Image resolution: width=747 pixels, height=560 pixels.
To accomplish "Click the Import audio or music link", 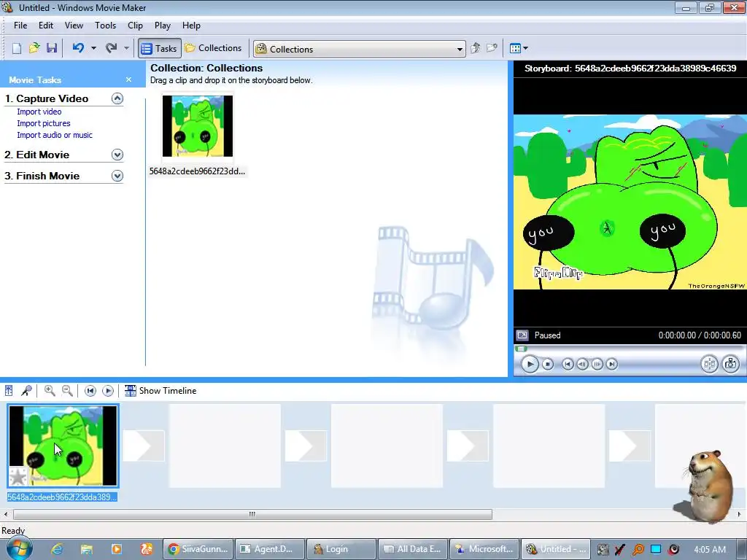I will (x=55, y=135).
